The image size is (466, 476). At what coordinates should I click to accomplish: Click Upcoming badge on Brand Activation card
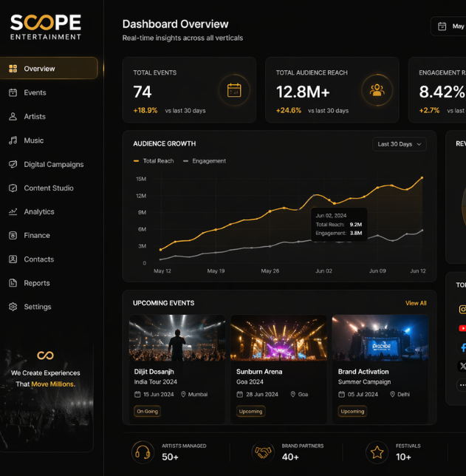(x=352, y=412)
